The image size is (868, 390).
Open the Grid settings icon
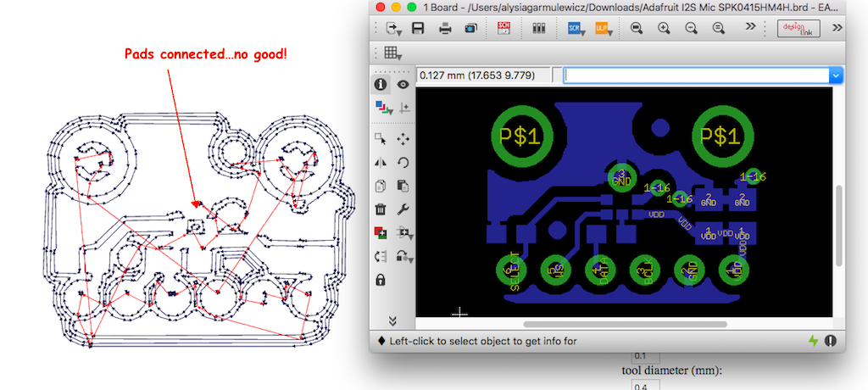click(392, 53)
